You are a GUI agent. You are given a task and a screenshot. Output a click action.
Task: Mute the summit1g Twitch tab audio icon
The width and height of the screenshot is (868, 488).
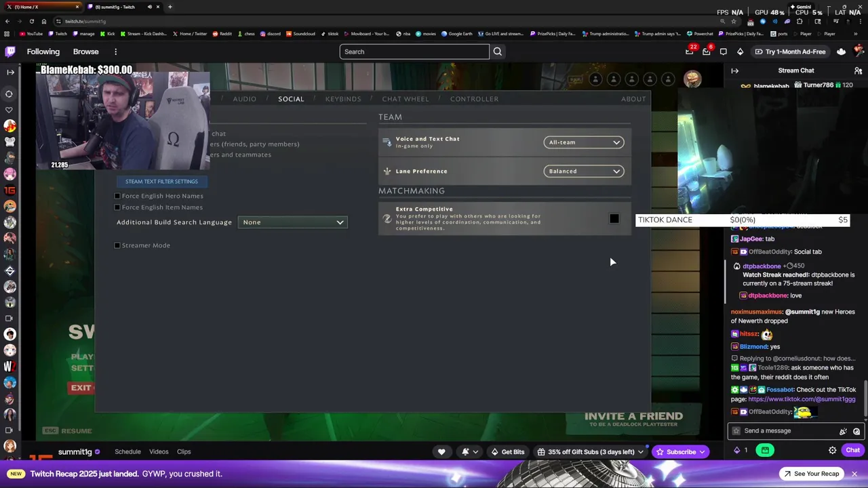coord(150,7)
